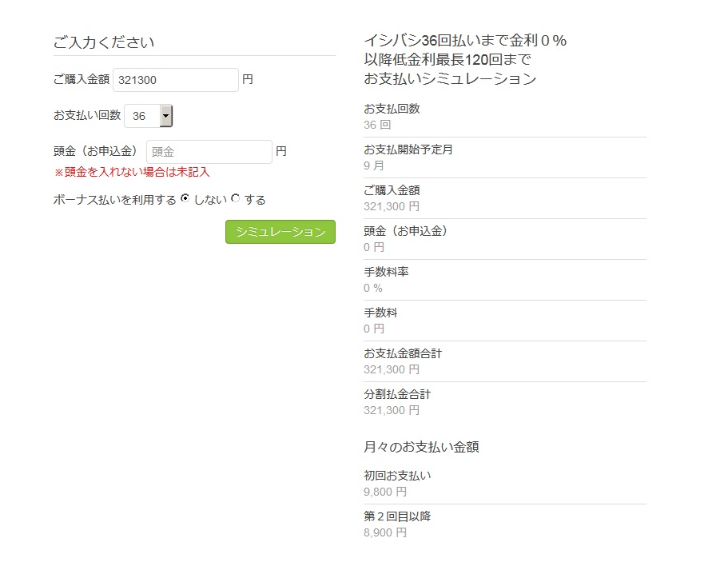Click the 分割払金合計 321,300 円 value
This screenshot has height=570, width=728.
coord(392,411)
